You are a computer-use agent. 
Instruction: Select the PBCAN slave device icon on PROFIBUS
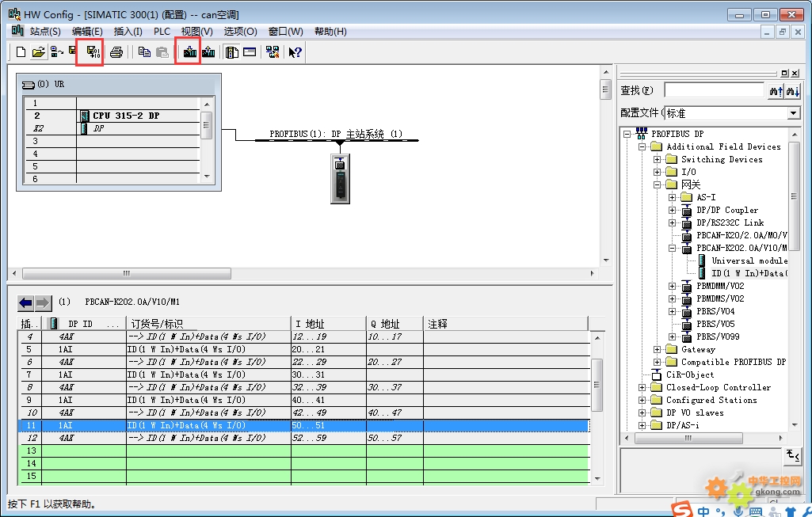tap(340, 179)
